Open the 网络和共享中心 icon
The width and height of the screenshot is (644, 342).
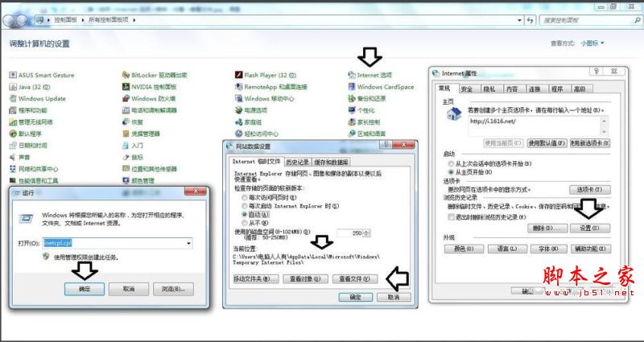click(x=13, y=169)
